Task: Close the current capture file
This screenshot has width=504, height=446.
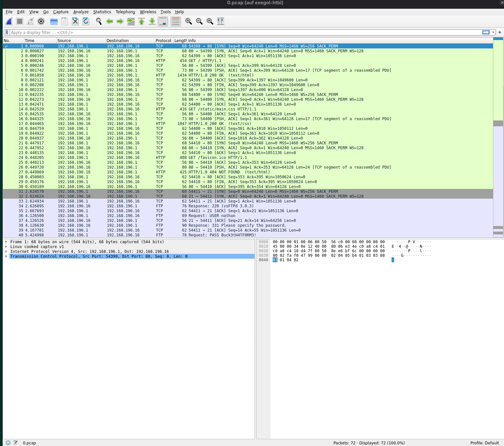Action: click(x=75, y=21)
